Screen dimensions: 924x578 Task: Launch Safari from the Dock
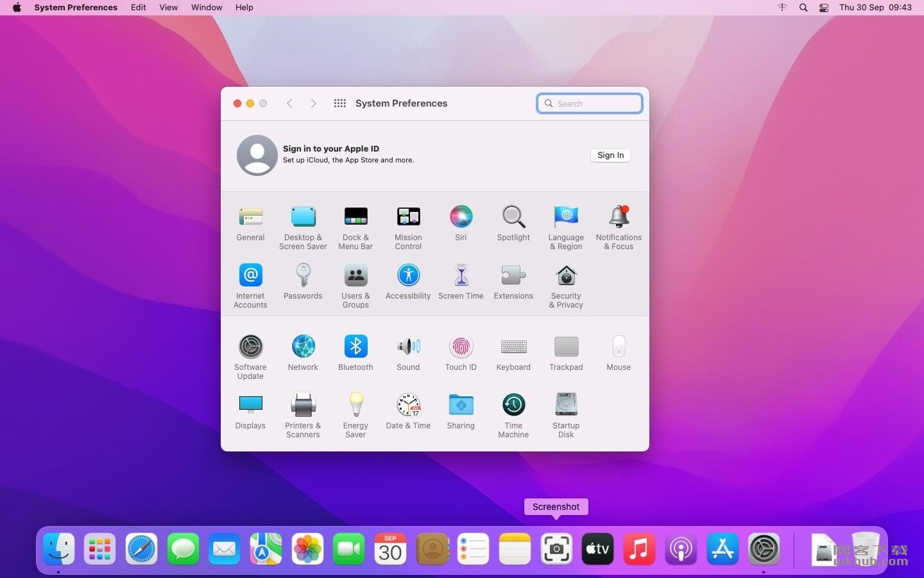[141, 549]
